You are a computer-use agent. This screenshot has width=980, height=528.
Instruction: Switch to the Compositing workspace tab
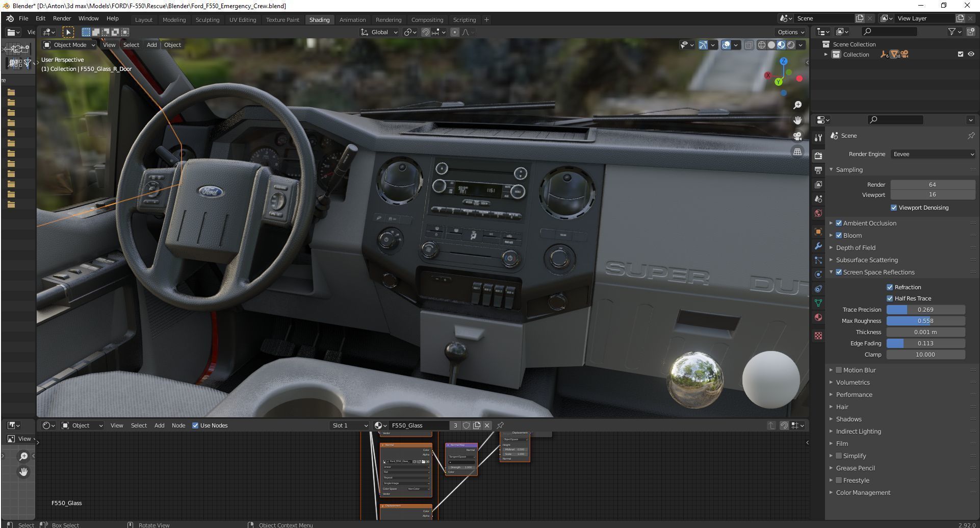pyautogui.click(x=427, y=20)
